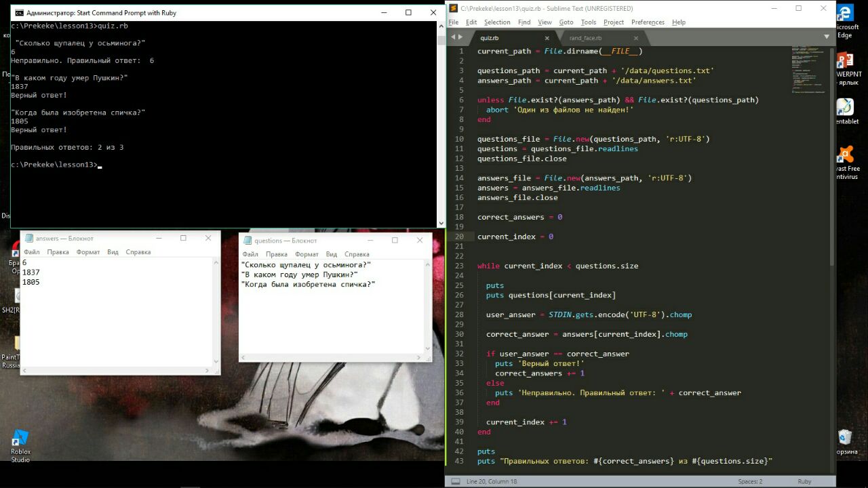Click questions Notepad scroll-up arrow
Image resolution: width=868 pixels, height=488 pixels.
pyautogui.click(x=427, y=265)
